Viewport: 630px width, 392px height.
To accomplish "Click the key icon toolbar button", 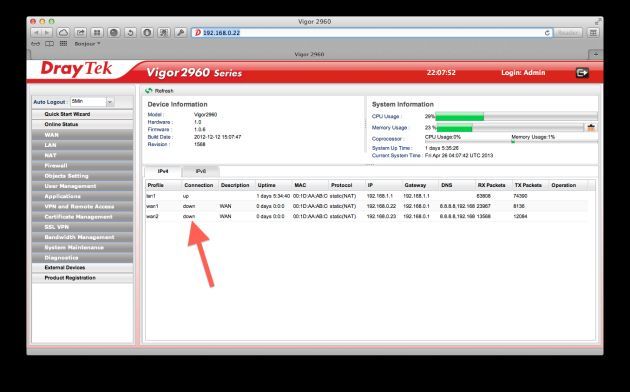I will click(x=181, y=33).
